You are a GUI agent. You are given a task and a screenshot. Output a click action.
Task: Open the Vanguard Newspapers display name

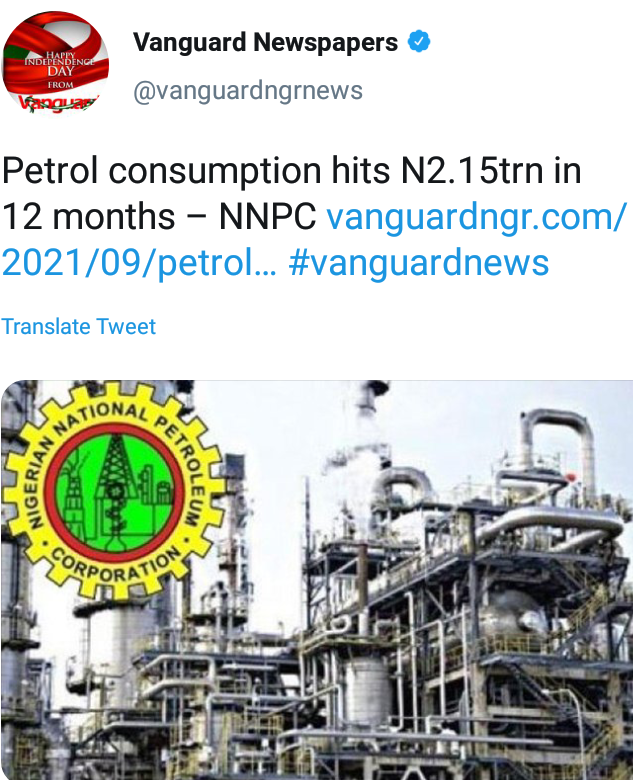click(x=265, y=42)
